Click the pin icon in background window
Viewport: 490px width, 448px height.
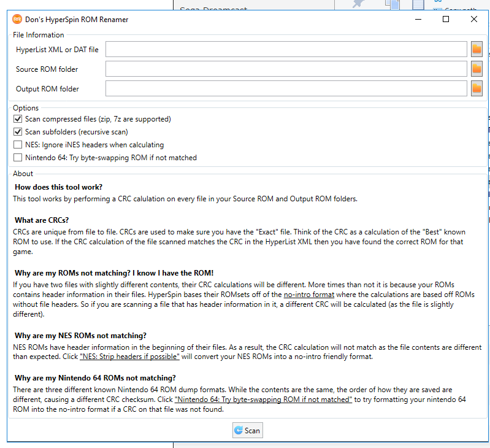(x=360, y=4)
